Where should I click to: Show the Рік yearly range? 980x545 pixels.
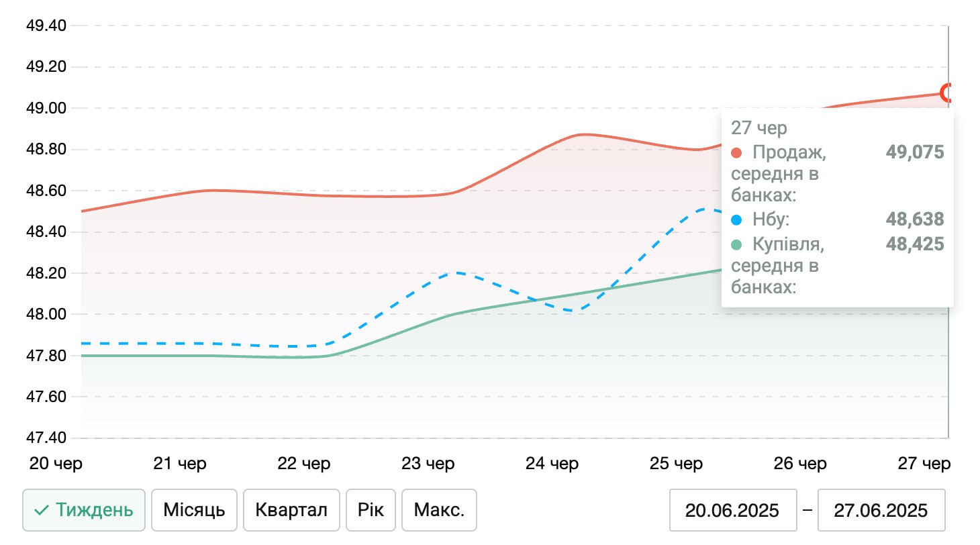371,510
